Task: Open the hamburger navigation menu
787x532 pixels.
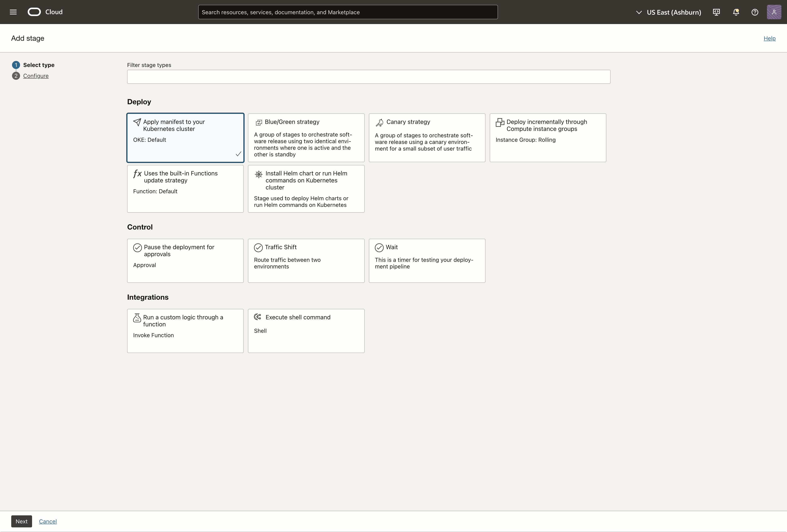Action: point(13,12)
